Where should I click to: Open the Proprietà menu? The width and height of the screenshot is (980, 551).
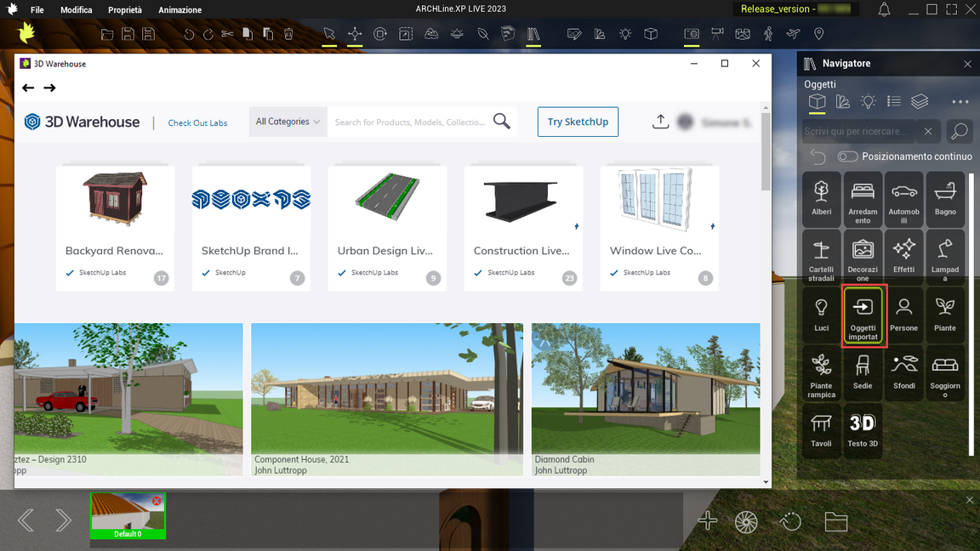point(125,10)
